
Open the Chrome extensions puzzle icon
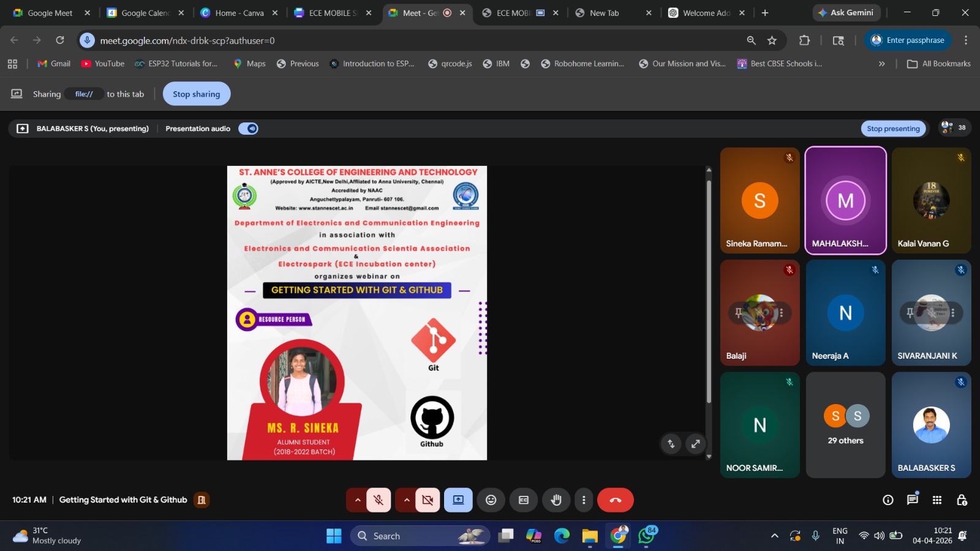pyautogui.click(x=804, y=40)
